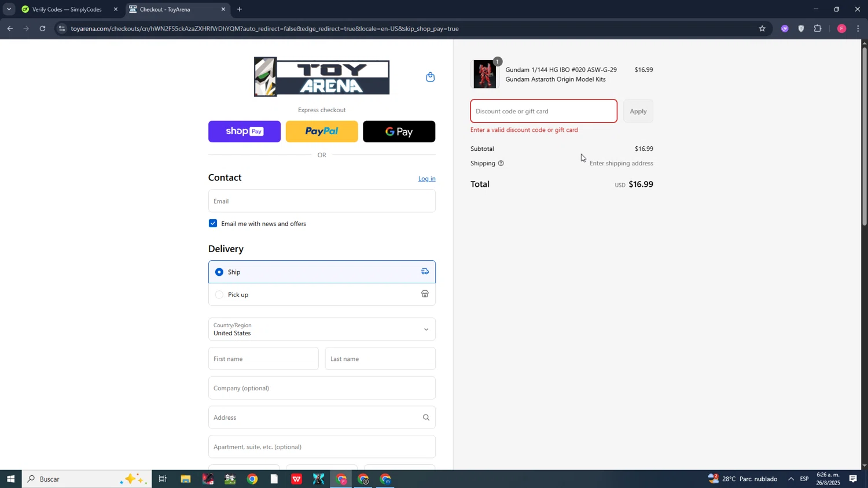The height and width of the screenshot is (488, 868).
Task: Bookmark this page with the star icon
Action: (x=762, y=28)
